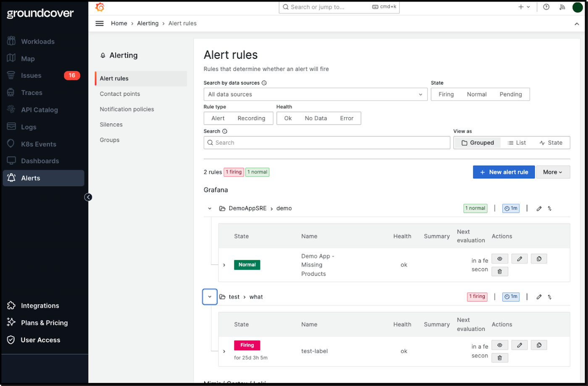Collapse the groundcover sidebar arrow

[88, 197]
